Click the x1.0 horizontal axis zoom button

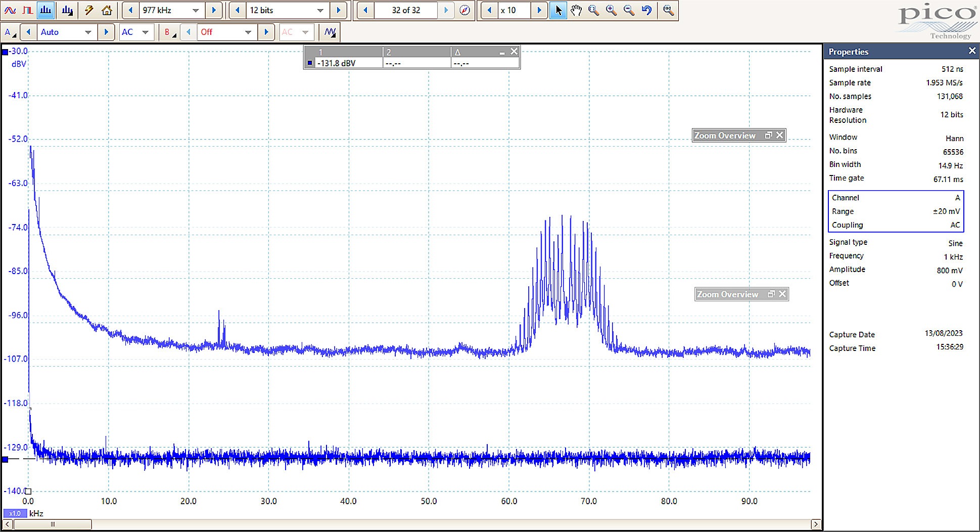tap(15, 513)
